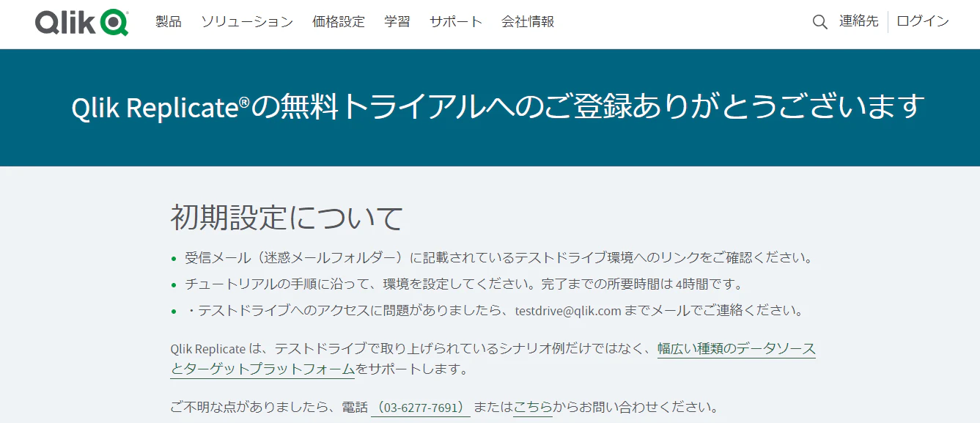The height and width of the screenshot is (423, 980).
Task: Go to 価格設定 page
Action: pos(339,22)
